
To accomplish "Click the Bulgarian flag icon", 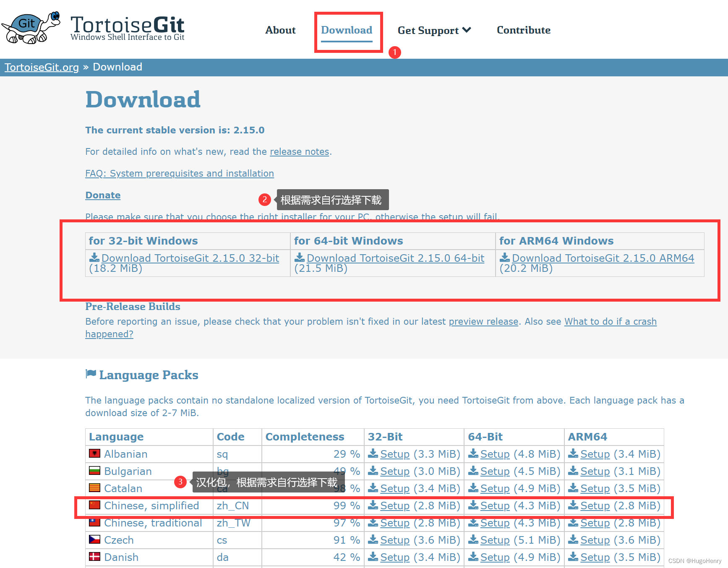I will (x=94, y=471).
